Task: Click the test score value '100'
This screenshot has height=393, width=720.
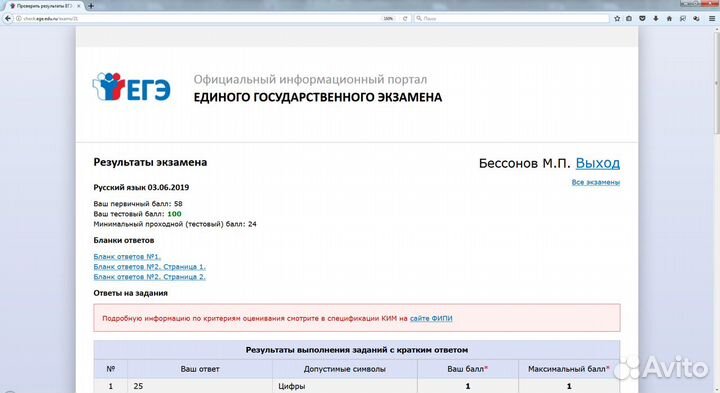Action: [174, 214]
